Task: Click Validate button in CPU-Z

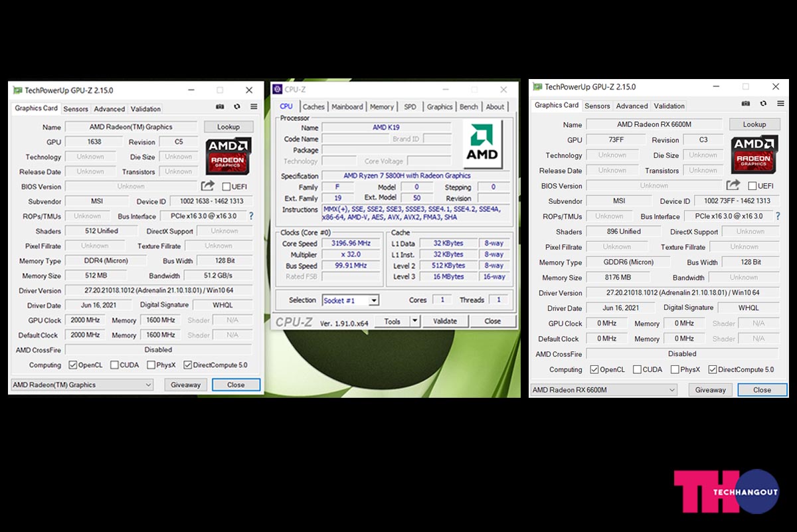Action: [x=445, y=321]
